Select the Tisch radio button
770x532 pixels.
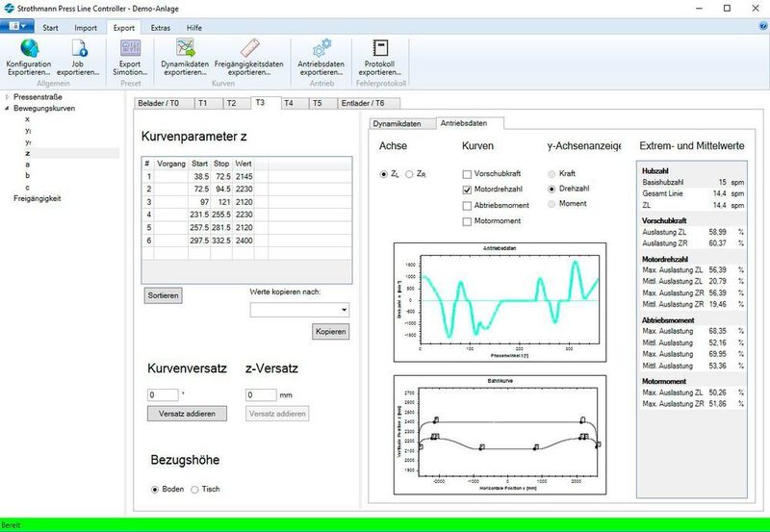(195, 489)
